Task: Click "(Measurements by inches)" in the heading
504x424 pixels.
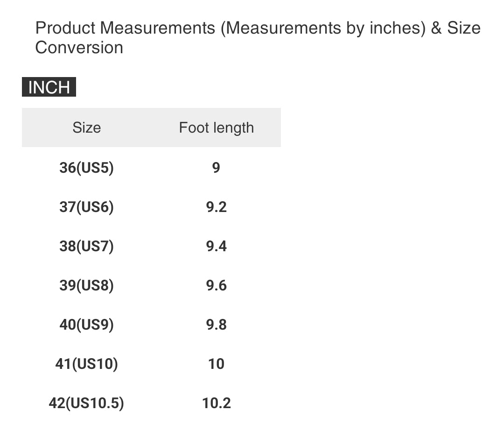Action: coord(322,28)
